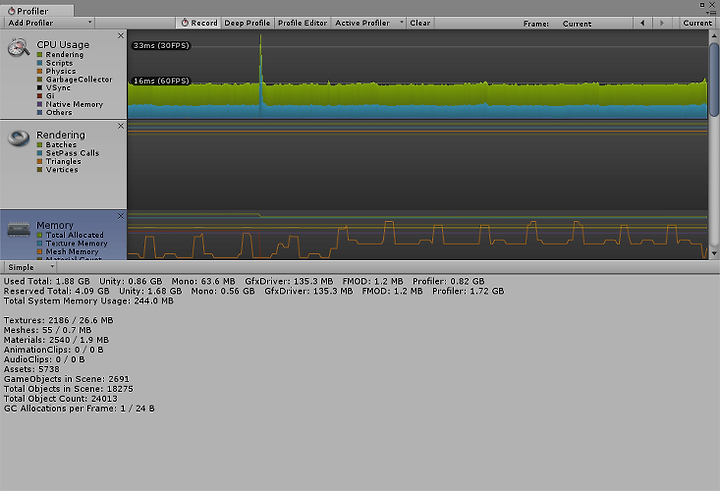
Task: Click the AudioClips: 0 / 0 B line
Action: point(45,360)
